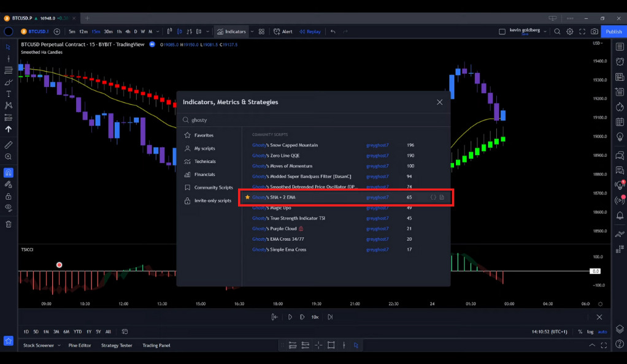This screenshot has width=627, height=364.
Task: Open the Strategy Tester tab
Action: (x=117, y=346)
